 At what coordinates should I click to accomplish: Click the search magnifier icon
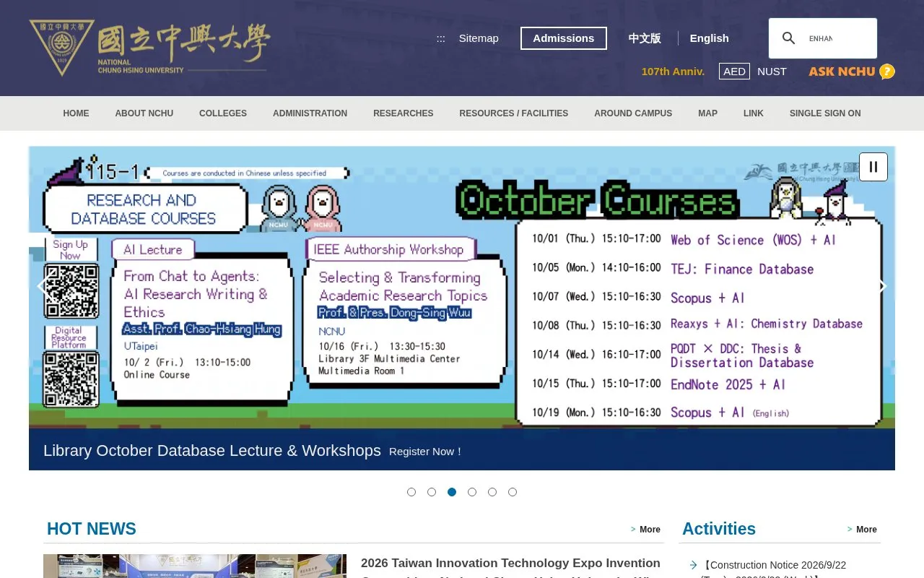point(789,38)
